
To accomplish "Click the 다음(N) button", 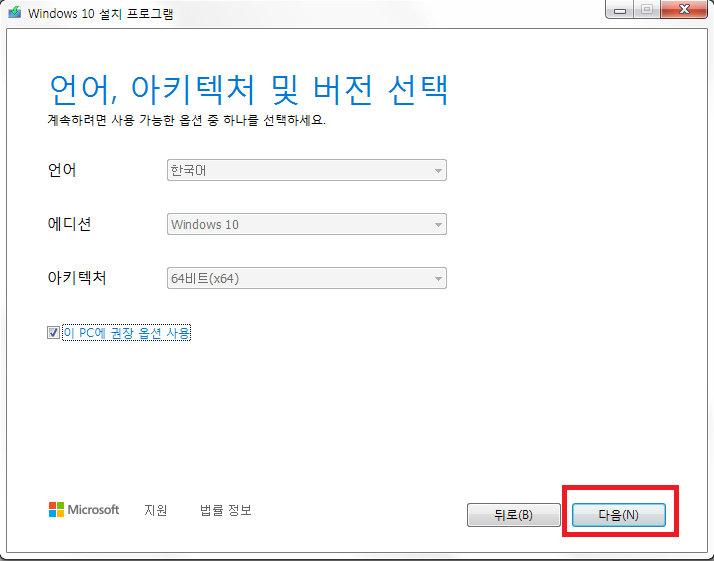I will 618,515.
